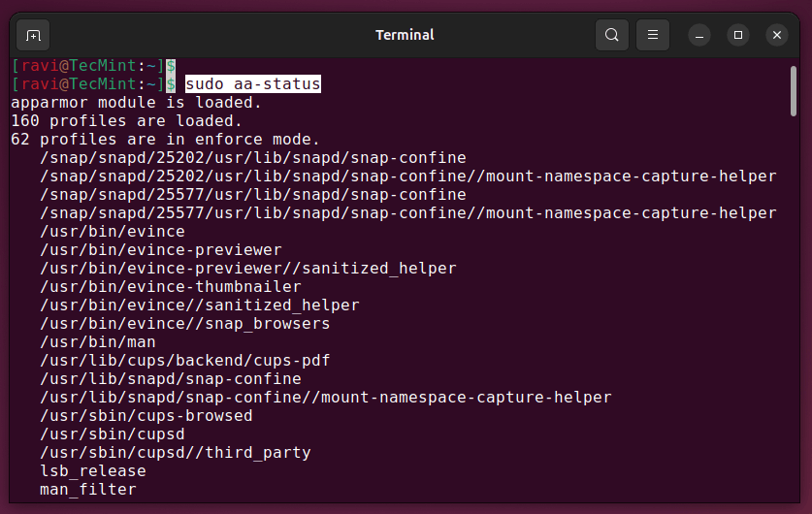Image resolution: width=812 pixels, height=514 pixels.
Task: Close the Terminal window
Action: tap(776, 36)
